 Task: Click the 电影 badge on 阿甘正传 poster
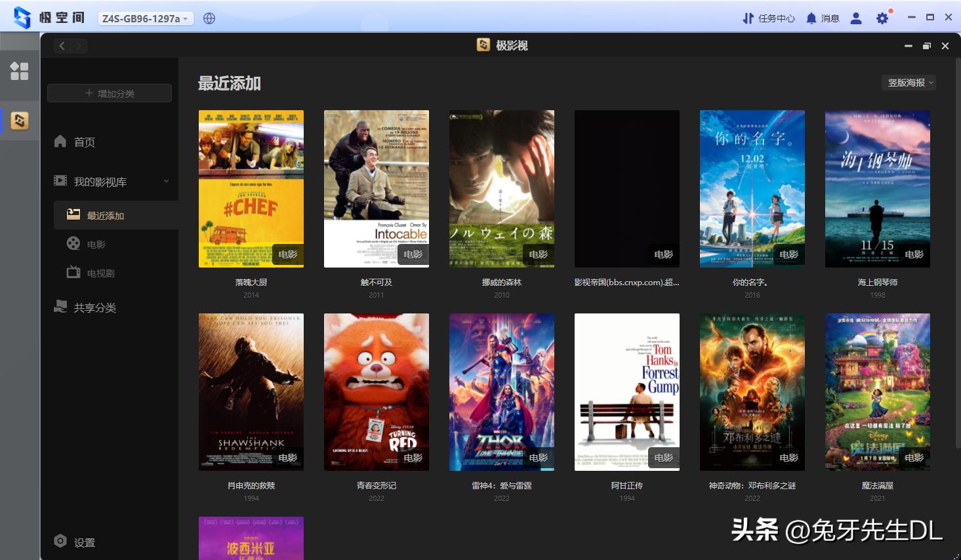[x=664, y=458]
